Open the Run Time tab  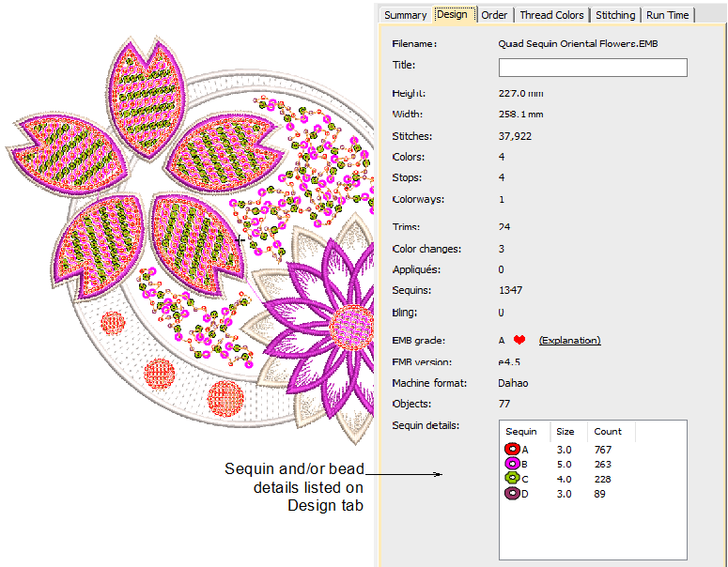pos(668,15)
